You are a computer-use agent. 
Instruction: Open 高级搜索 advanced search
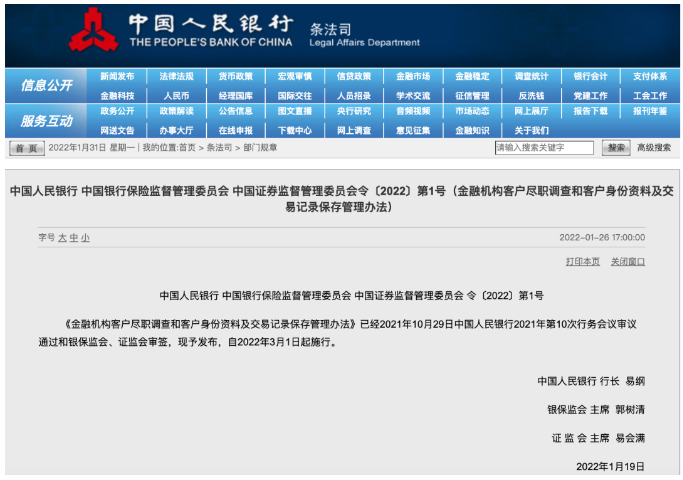click(654, 148)
